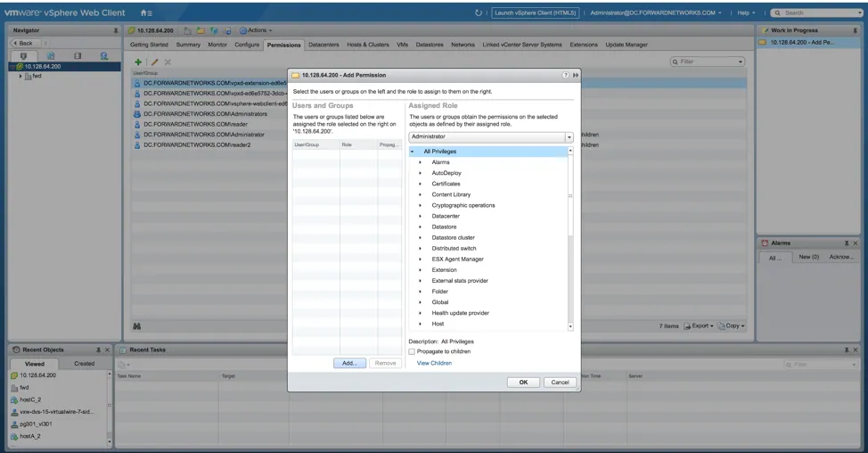
Task: Open the Copy dropdown
Action: point(732,326)
